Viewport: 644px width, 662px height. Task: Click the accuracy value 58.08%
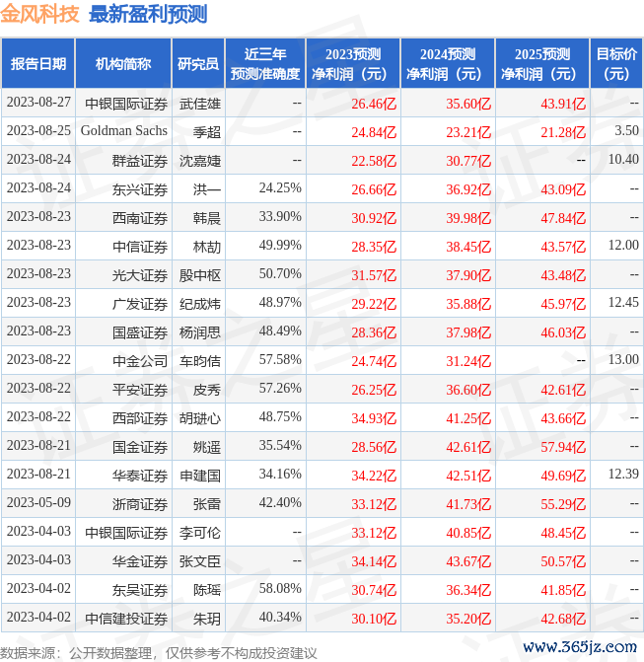click(x=280, y=589)
